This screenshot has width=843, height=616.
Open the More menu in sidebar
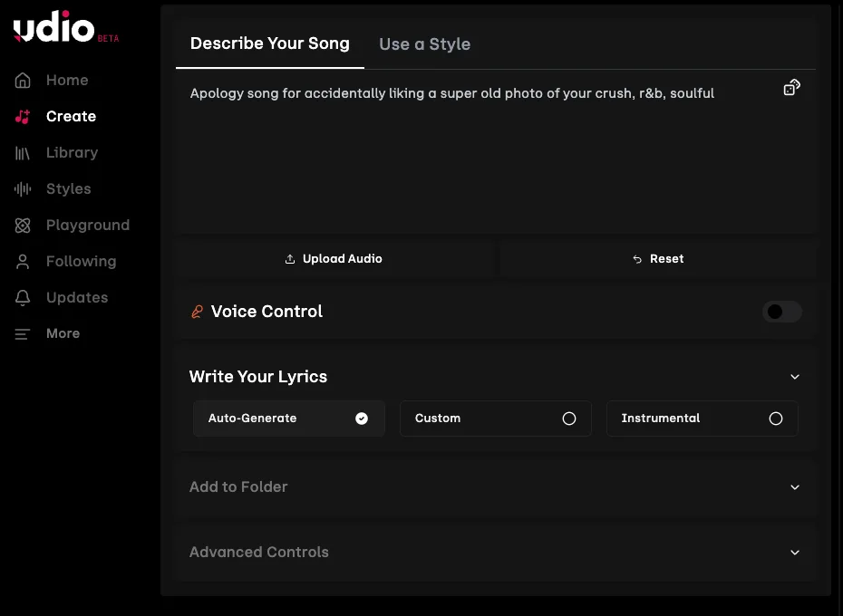(47, 333)
